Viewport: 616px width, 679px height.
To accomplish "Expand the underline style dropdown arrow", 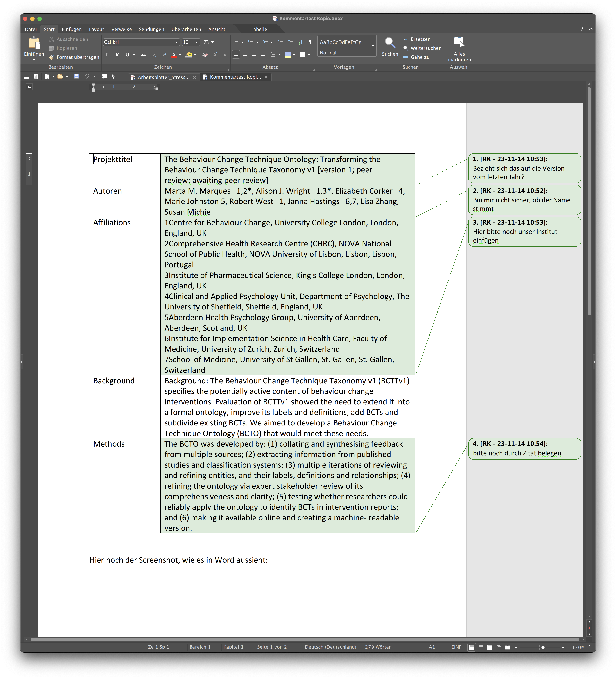I will pos(134,55).
